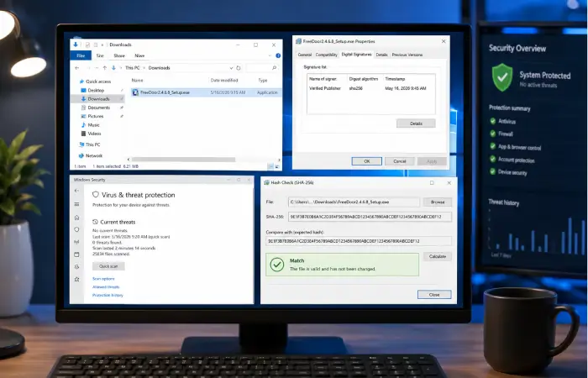Click the shield icon in Windows Security sidebar
588x378 pixels.
(77, 229)
